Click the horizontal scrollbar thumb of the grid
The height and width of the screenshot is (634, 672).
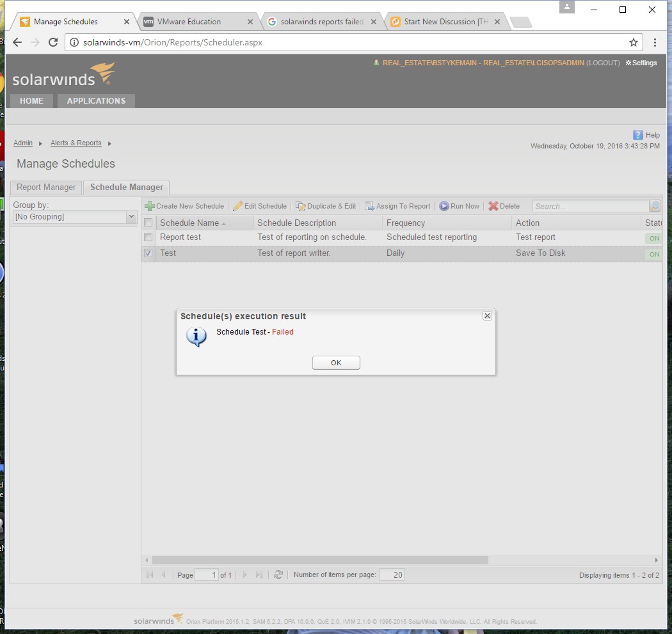click(320, 560)
